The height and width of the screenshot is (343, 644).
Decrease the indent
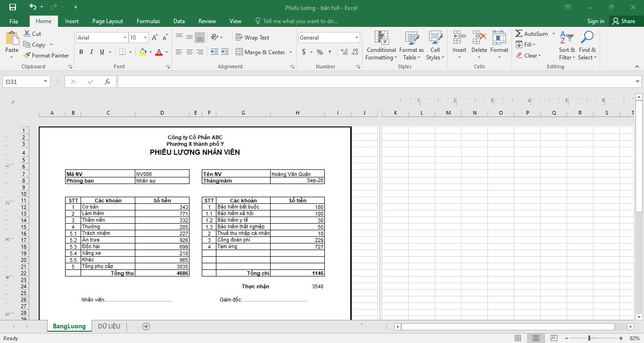[x=214, y=52]
